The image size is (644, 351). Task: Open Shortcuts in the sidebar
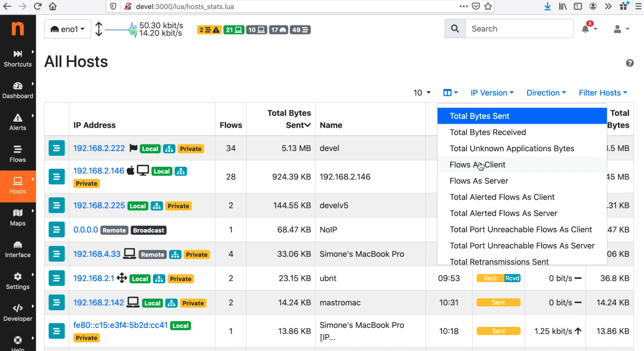18,59
